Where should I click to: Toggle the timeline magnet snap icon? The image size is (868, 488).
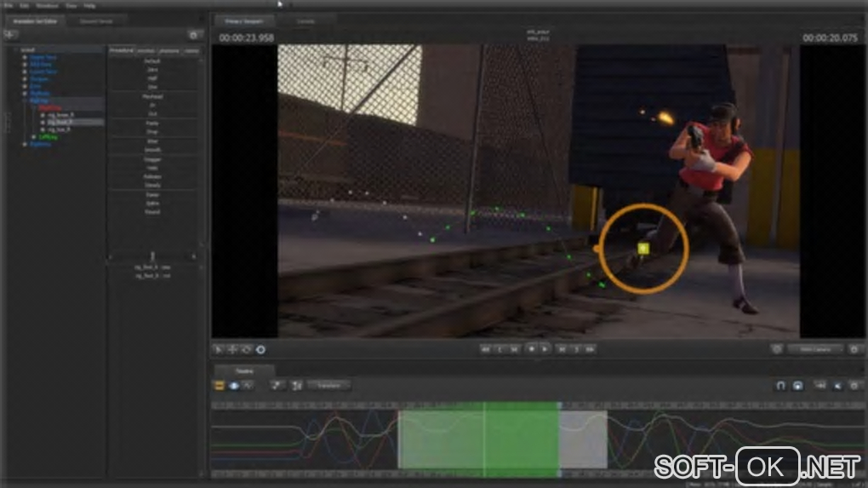[780, 386]
